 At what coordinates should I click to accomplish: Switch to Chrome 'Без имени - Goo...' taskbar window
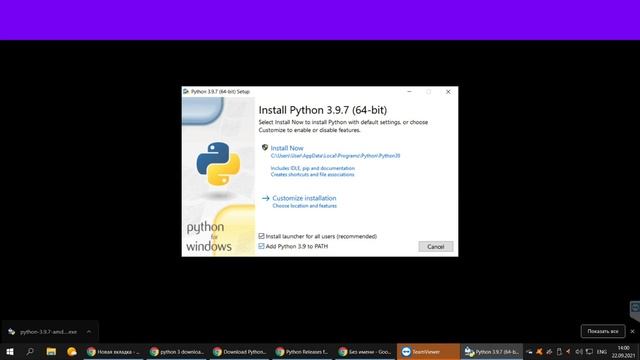pos(366,351)
